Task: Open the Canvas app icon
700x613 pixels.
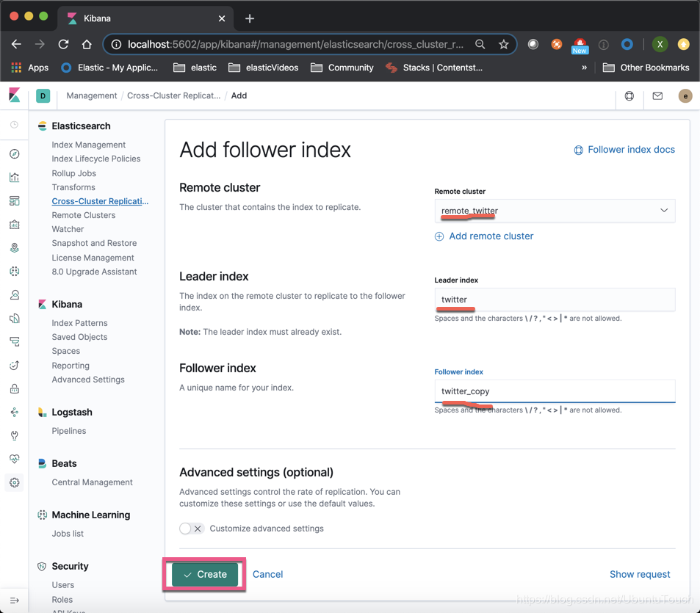Action: pyautogui.click(x=14, y=225)
